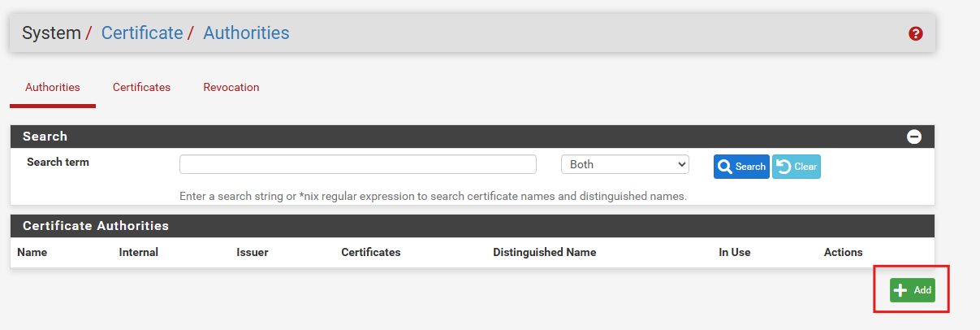Collapse the Search panel with minus icon
Screen dimensions: 980x330
tap(914, 137)
